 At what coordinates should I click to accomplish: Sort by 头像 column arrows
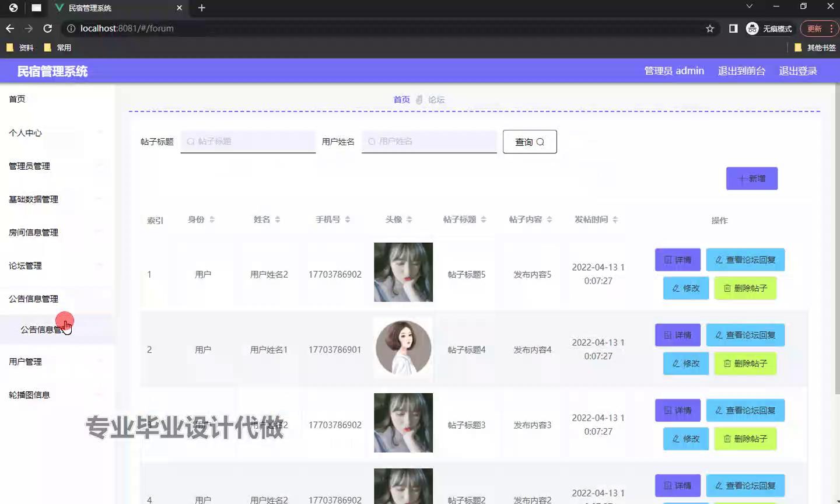point(409,219)
